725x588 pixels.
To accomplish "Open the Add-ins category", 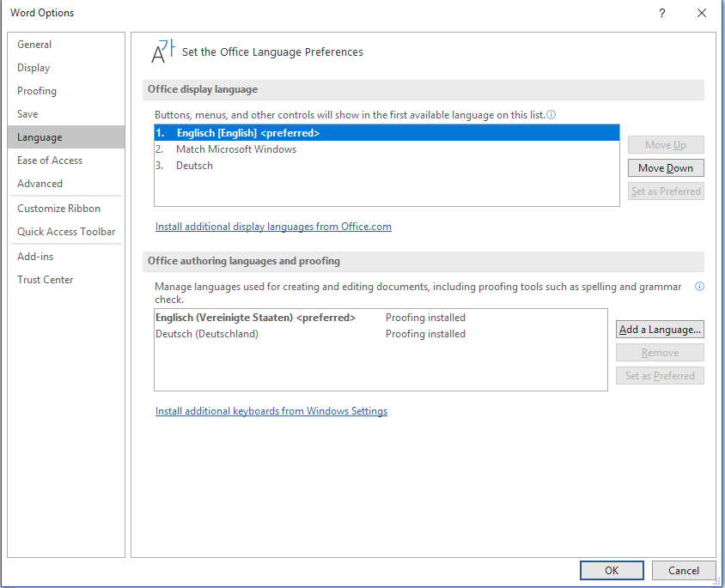I will coord(66,257).
